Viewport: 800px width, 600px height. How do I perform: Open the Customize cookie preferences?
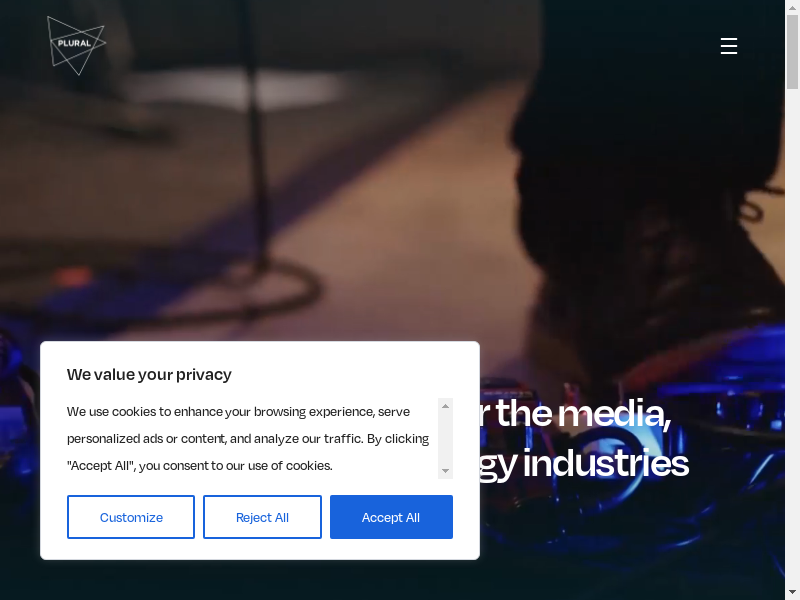coord(131,517)
